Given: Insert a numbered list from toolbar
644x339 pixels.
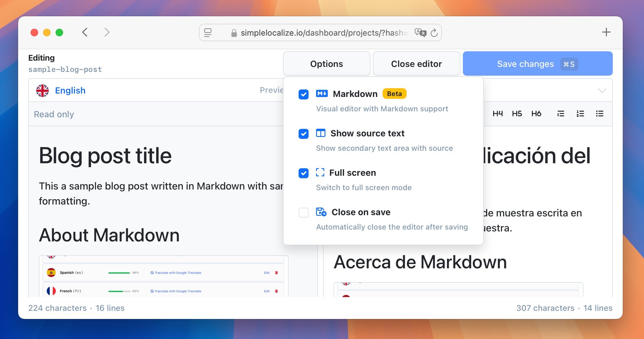Looking at the screenshot, I should click(x=580, y=114).
